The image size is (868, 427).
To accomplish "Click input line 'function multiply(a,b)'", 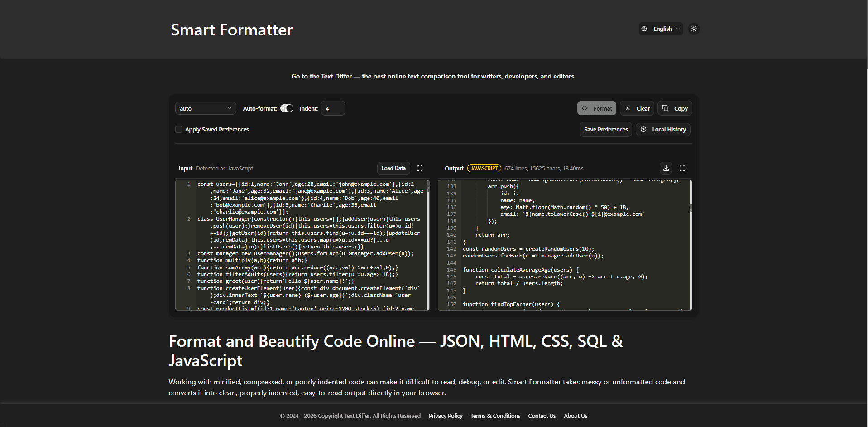I will click(252, 260).
